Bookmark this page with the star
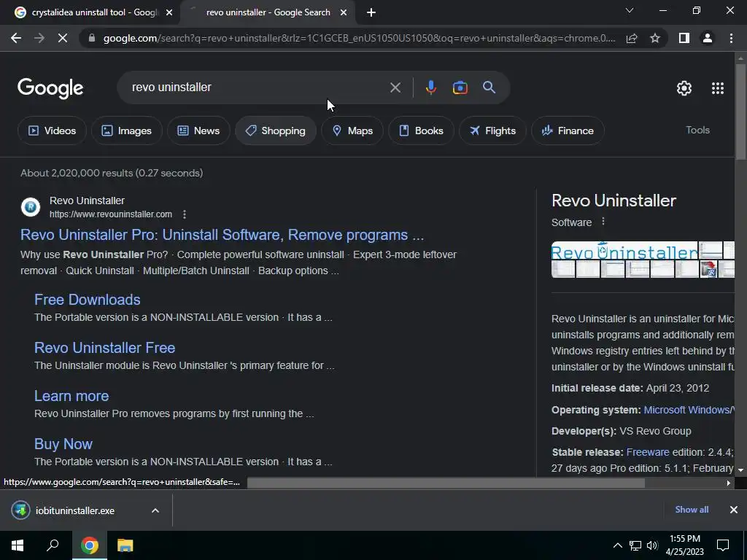The width and height of the screenshot is (747, 560). click(655, 38)
